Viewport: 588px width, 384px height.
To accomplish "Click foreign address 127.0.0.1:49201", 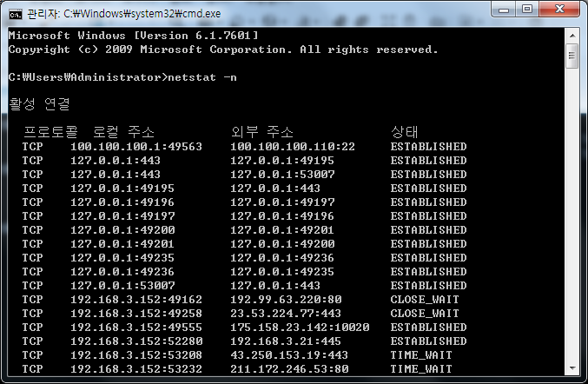I will (x=282, y=230).
